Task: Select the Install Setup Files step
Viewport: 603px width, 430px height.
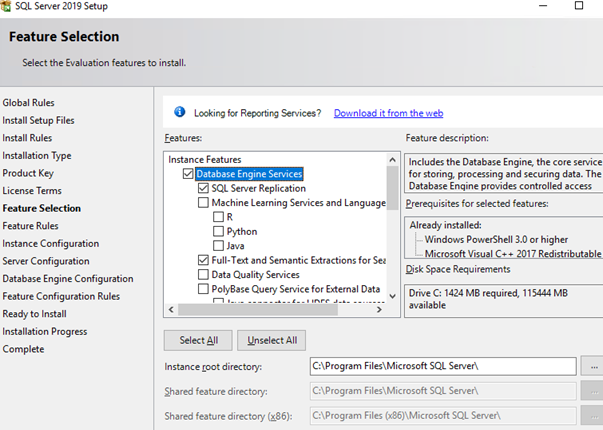Action: pyautogui.click(x=38, y=120)
